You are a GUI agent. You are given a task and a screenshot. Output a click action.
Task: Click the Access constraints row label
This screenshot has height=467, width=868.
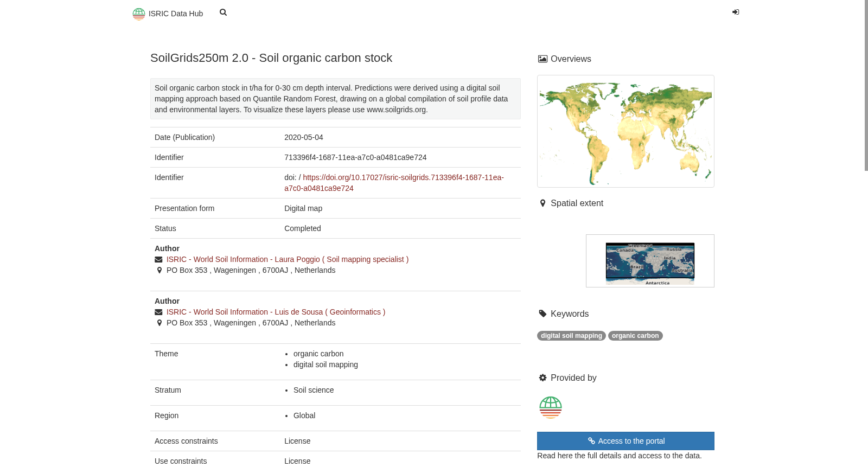(186, 441)
